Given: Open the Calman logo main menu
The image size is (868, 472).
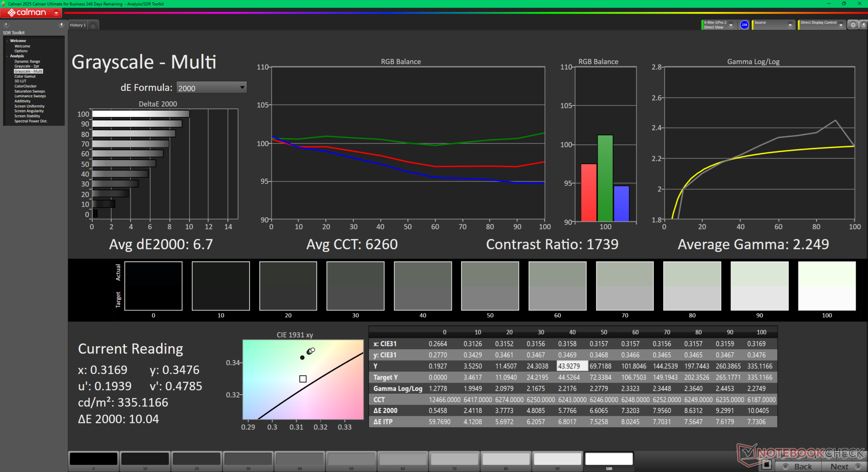Looking at the screenshot, I should [31, 13].
